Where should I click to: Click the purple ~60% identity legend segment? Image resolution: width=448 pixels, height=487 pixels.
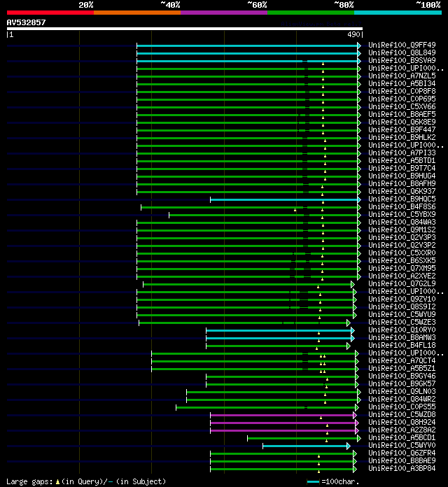pos(224,13)
